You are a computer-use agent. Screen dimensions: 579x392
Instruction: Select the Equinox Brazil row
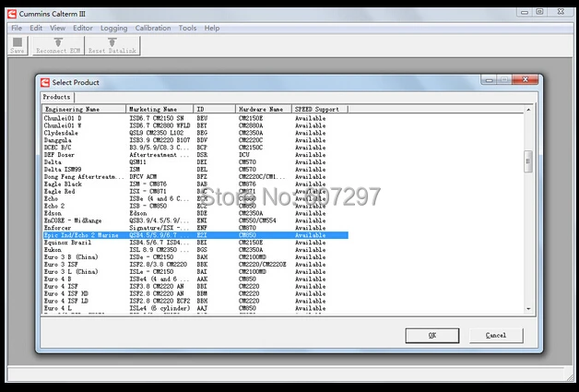click(195, 243)
